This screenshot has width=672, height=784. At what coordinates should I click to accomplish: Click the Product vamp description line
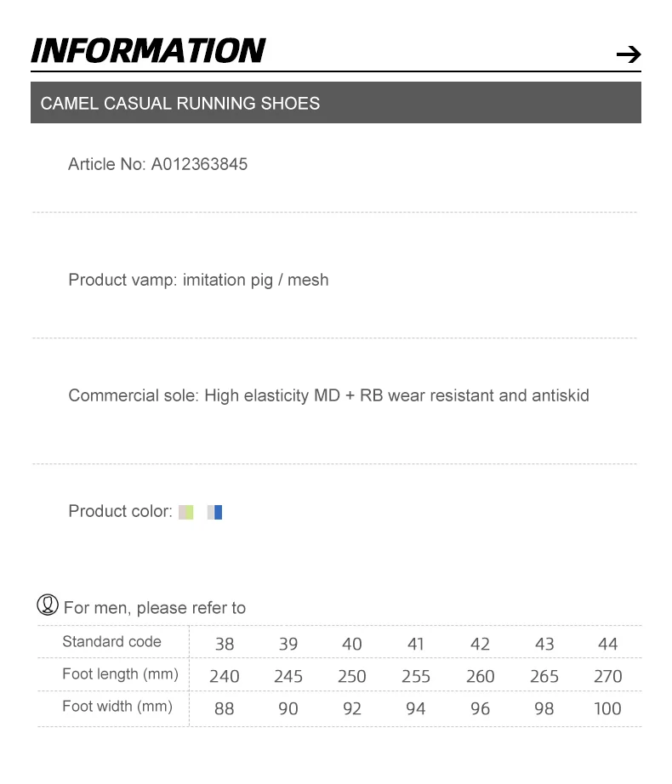click(198, 280)
